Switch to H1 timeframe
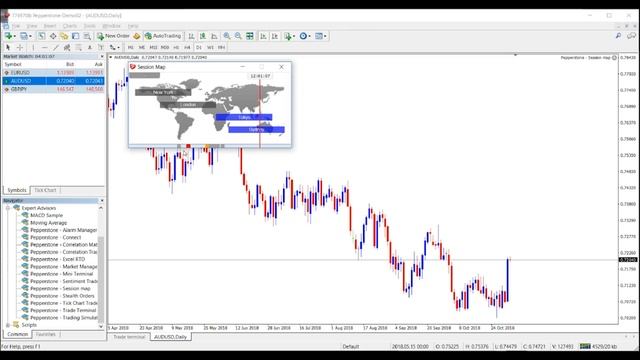The width and height of the screenshot is (640, 360). pos(176,48)
